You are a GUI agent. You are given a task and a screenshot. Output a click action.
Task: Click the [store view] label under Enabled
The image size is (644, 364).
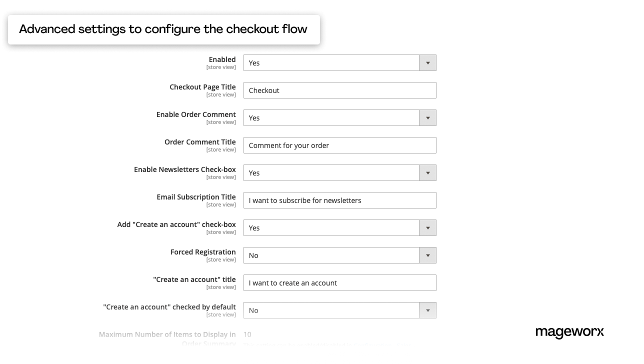(221, 66)
